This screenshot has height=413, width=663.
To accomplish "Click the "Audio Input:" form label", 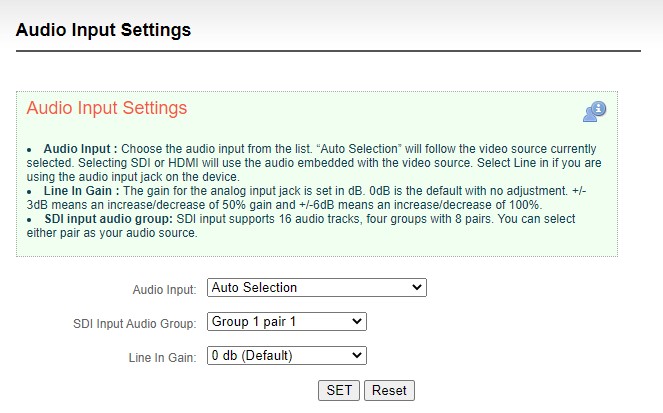I will coord(164,290).
